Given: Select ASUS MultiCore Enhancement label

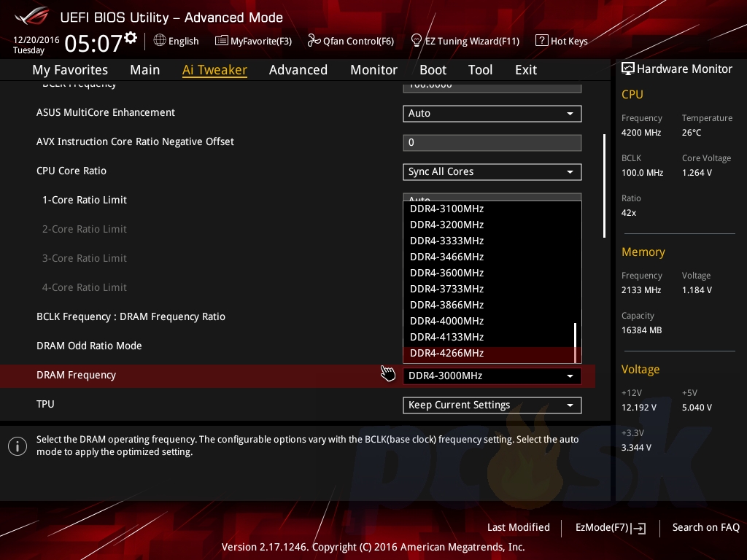Looking at the screenshot, I should pos(106,113).
